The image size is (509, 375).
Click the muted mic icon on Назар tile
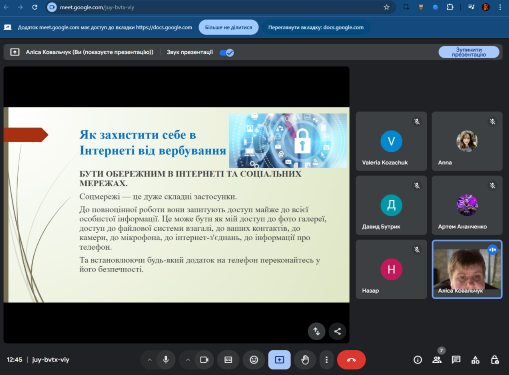pos(417,250)
